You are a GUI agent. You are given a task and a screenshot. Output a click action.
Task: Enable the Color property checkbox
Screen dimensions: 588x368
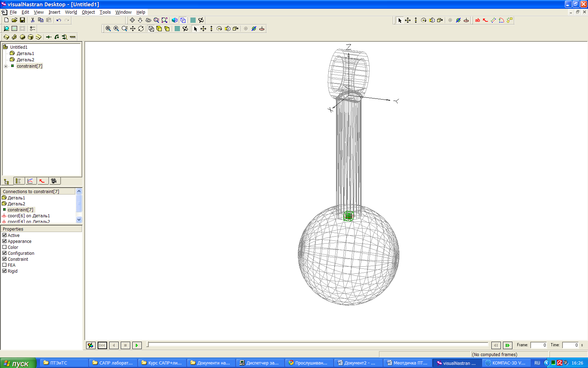click(5, 247)
